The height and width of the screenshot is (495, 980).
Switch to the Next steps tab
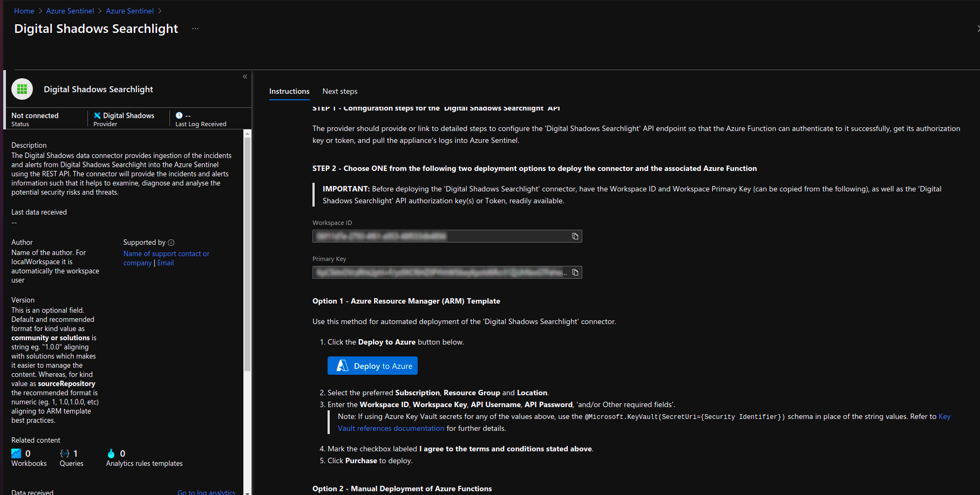(340, 91)
